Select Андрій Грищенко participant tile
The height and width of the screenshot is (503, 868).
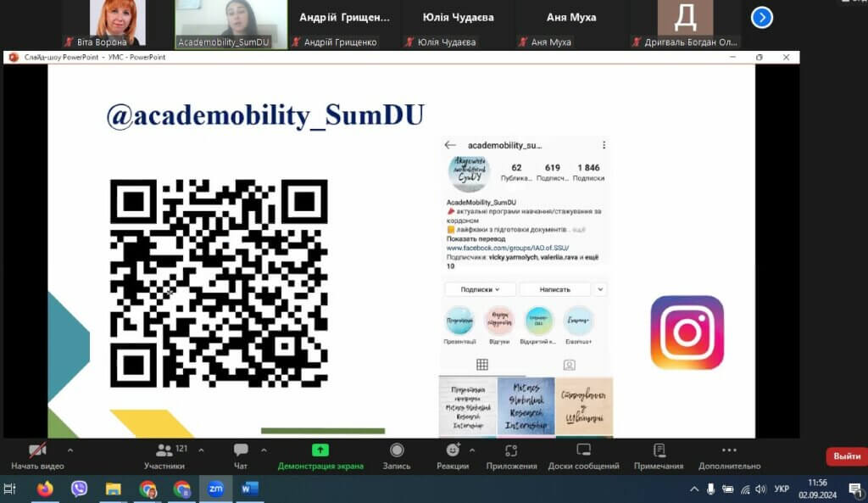pyautogui.click(x=344, y=25)
